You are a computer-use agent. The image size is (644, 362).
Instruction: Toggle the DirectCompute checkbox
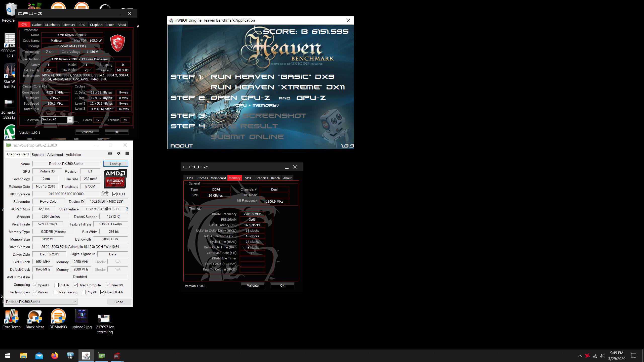click(76, 285)
